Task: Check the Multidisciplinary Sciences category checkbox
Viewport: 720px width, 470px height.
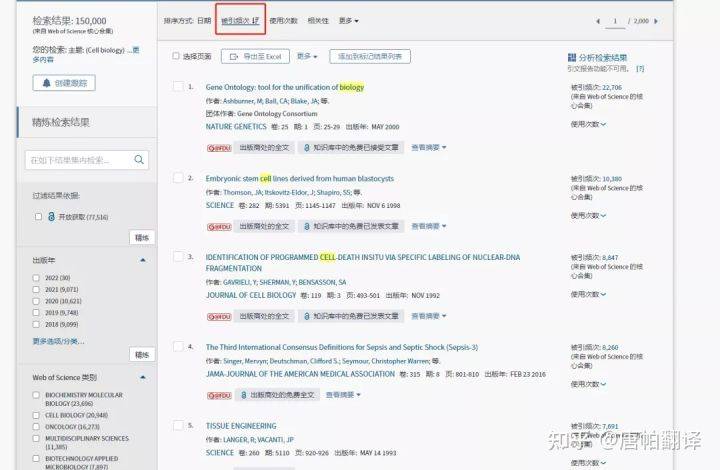Action: tap(36, 438)
